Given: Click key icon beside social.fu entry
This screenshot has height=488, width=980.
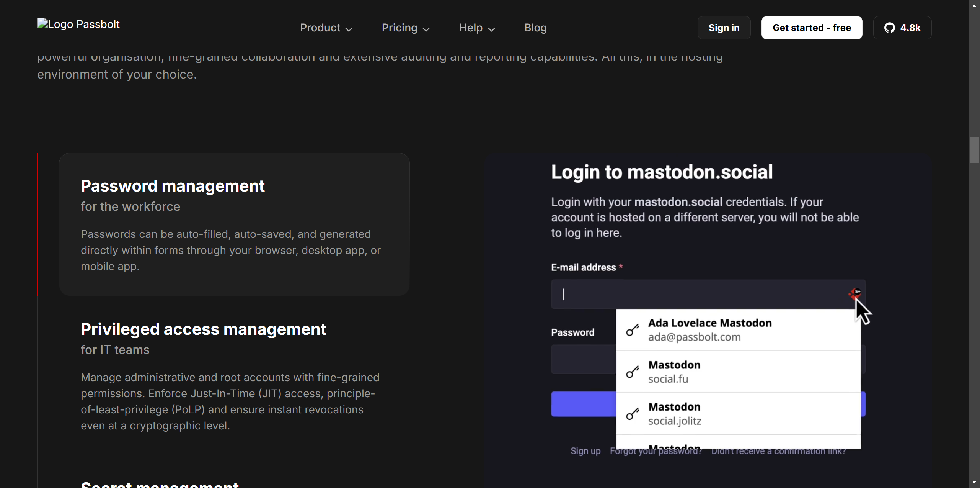Looking at the screenshot, I should 633,372.
